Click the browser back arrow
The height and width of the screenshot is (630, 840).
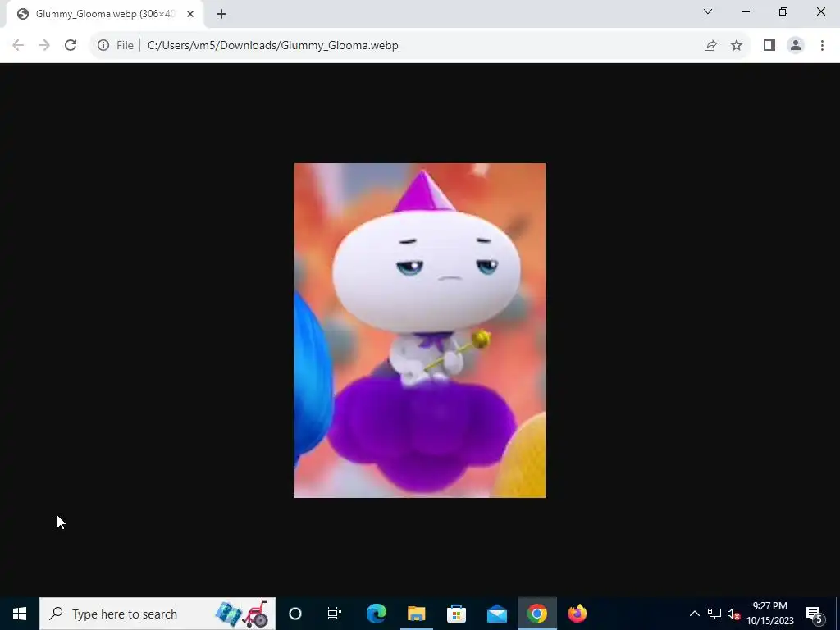[x=18, y=46]
